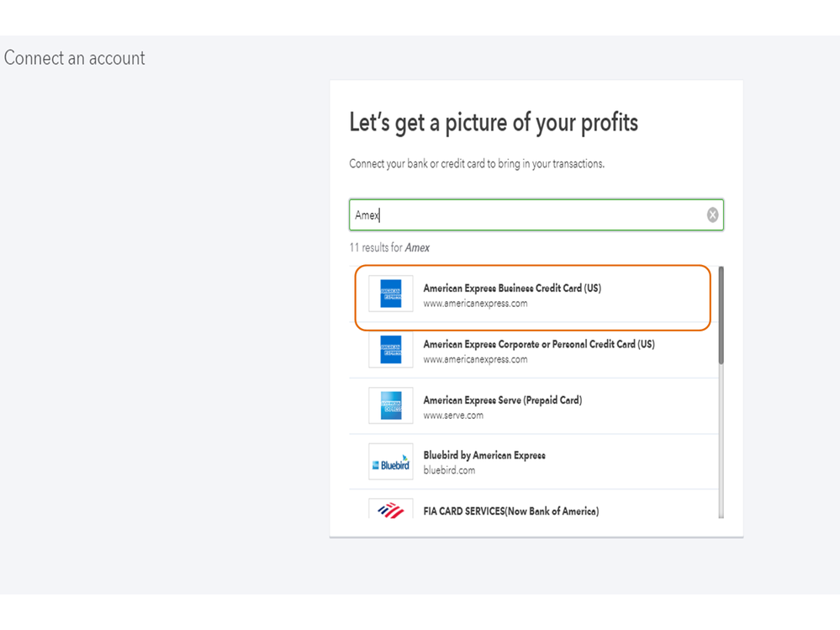The height and width of the screenshot is (630, 840).
Task: Click the bluebird.com URL text
Action: point(449,470)
